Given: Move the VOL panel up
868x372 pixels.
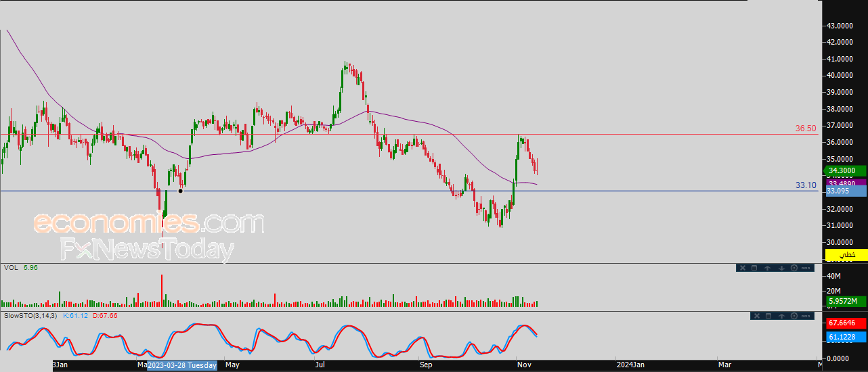Looking at the screenshot, I should (x=768, y=268).
